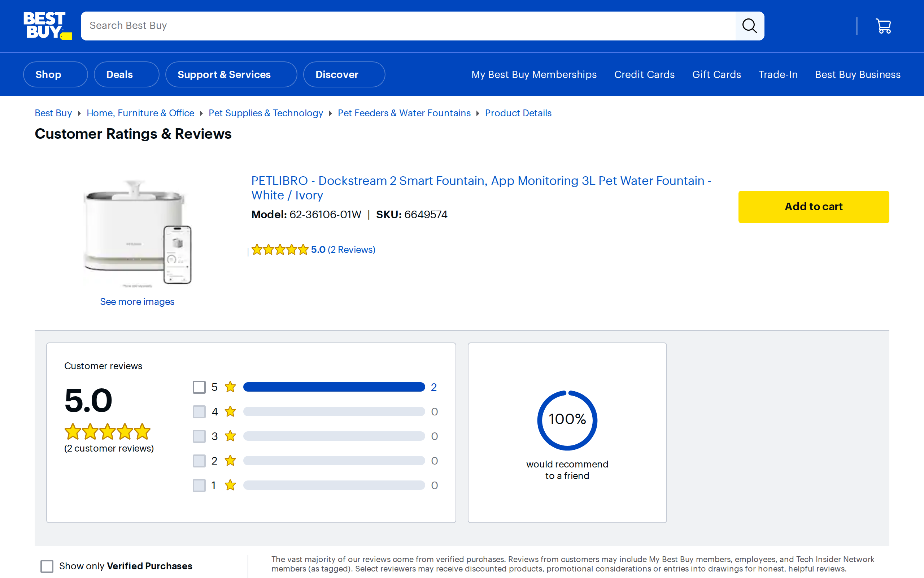
Task: Click the SKU 6649574 text
Action: pos(411,215)
